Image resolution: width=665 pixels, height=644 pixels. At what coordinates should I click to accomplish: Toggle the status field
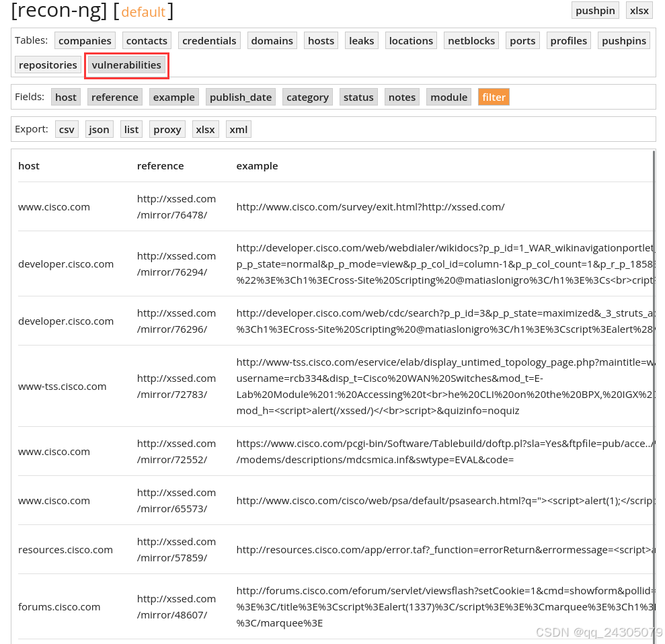tap(358, 97)
